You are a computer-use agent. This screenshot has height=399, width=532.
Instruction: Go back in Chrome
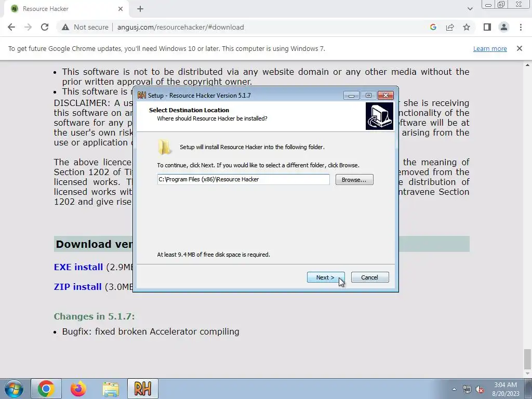[11, 27]
